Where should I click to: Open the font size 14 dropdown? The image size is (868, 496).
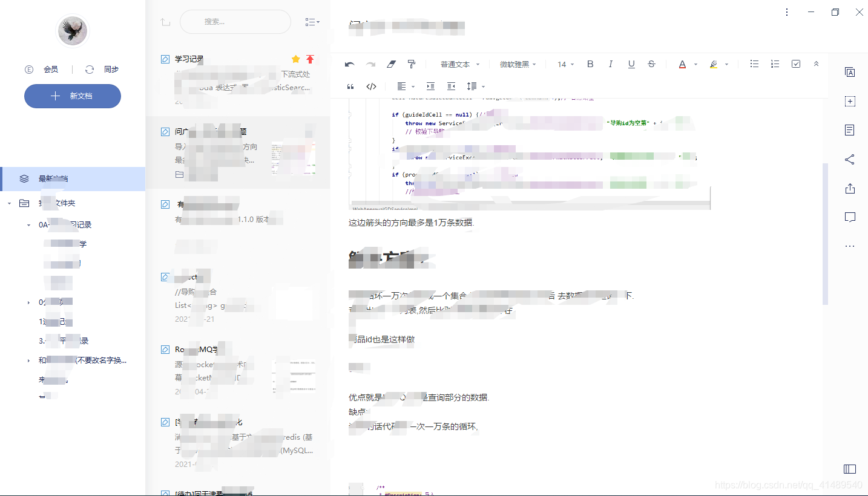[x=566, y=64]
